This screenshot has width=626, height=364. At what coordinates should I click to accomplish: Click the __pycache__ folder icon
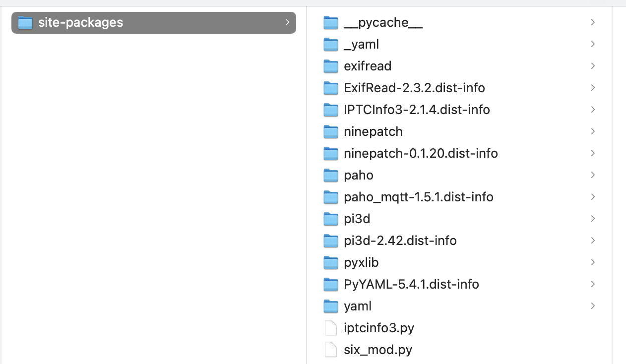point(330,22)
